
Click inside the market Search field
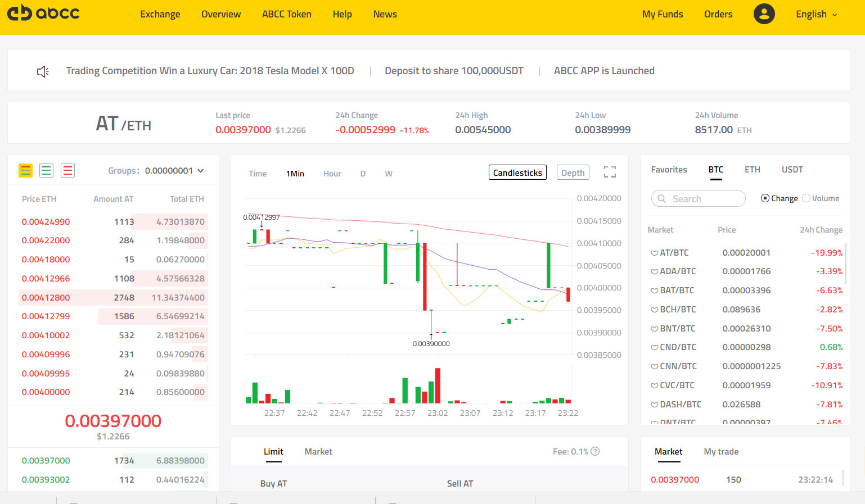click(698, 198)
